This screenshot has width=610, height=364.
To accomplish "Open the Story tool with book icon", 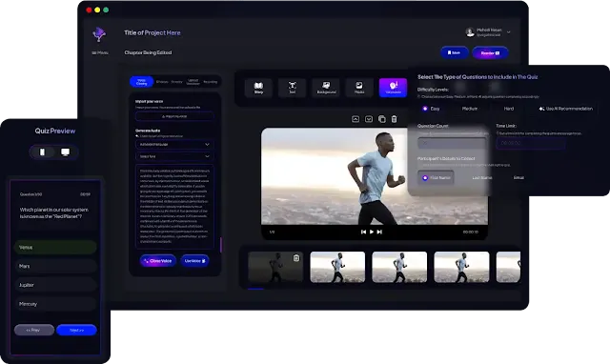I will [x=258, y=88].
